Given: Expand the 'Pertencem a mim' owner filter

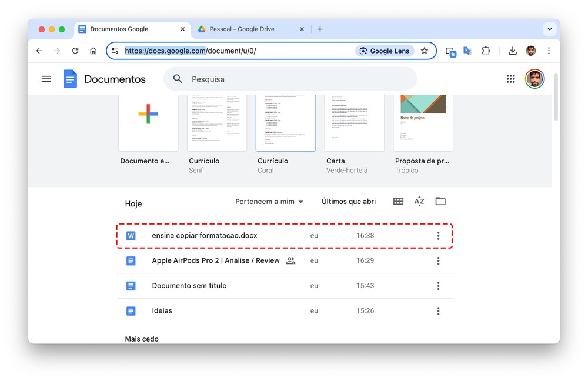Looking at the screenshot, I should (x=269, y=202).
